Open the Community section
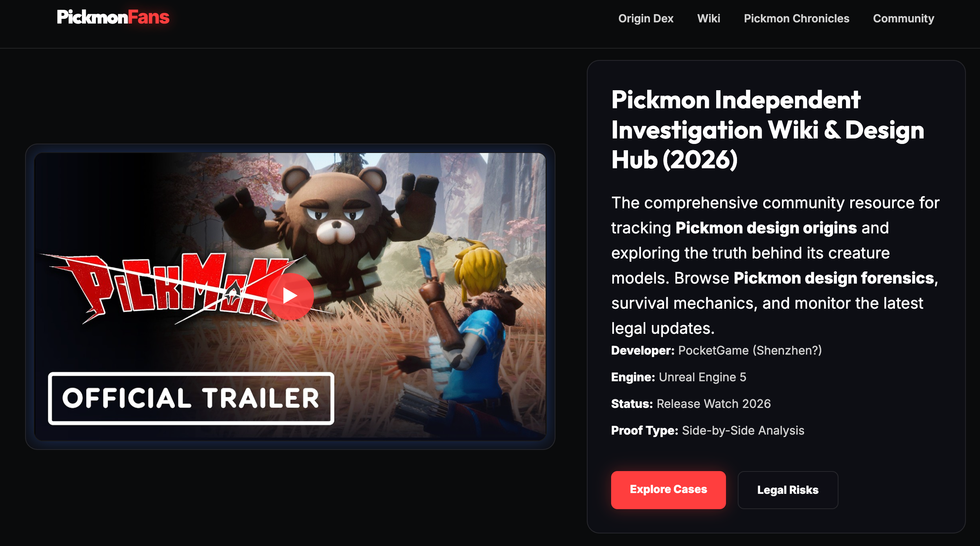This screenshot has width=980, height=546. (x=904, y=18)
